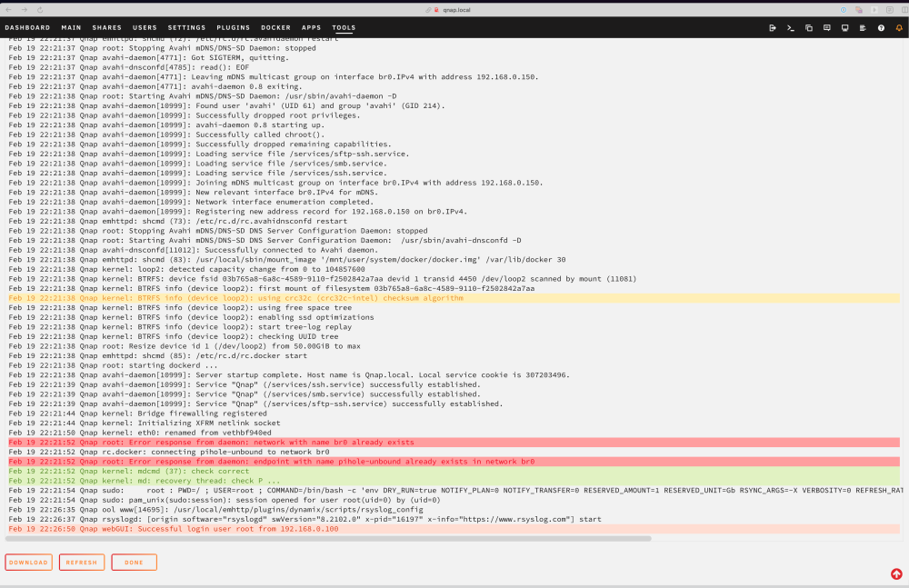Image resolution: width=909 pixels, height=588 pixels.
Task: Click the 'Initializing XFRM netlink socket' line
Action: coord(145,424)
